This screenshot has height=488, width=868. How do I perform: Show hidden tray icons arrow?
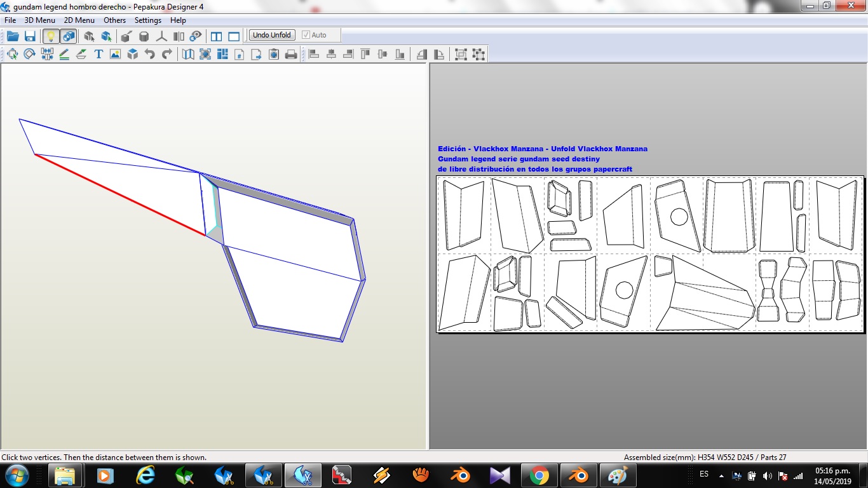(x=721, y=476)
